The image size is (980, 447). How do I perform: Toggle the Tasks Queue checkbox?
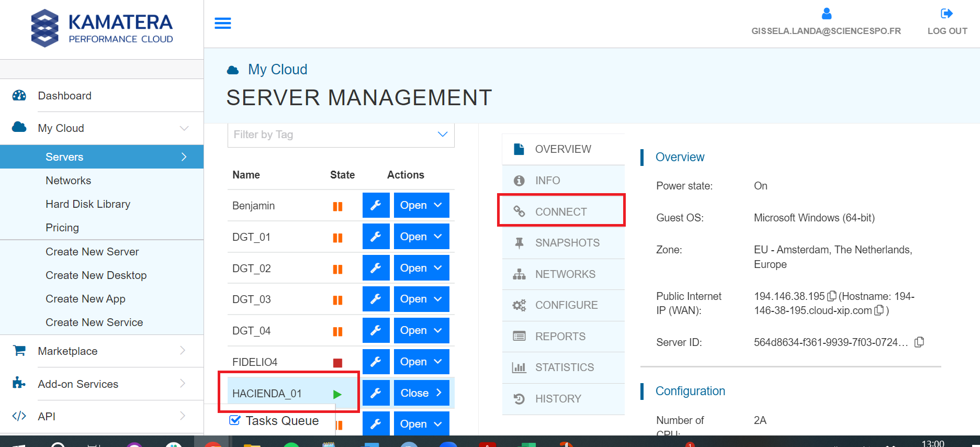point(235,420)
